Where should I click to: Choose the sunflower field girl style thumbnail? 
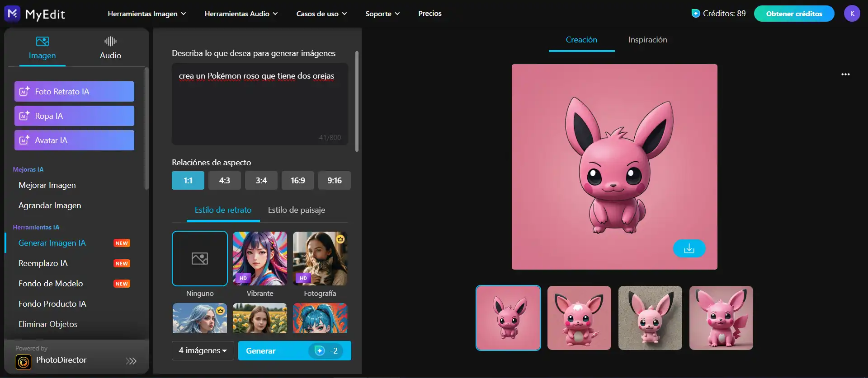point(260,318)
